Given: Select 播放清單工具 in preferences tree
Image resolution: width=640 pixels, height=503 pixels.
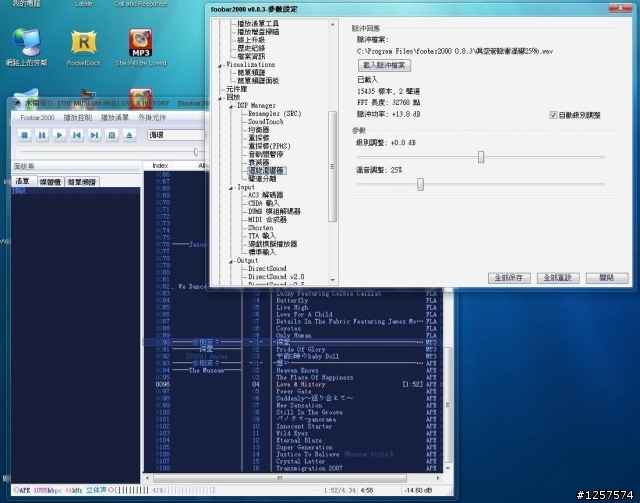Looking at the screenshot, I should point(258,24).
